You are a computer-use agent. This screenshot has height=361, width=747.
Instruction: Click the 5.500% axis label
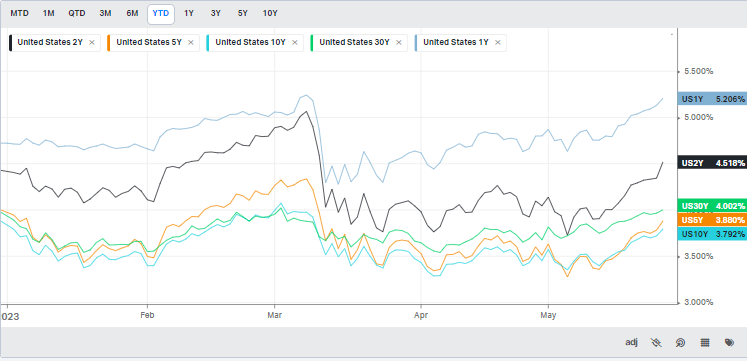click(699, 71)
